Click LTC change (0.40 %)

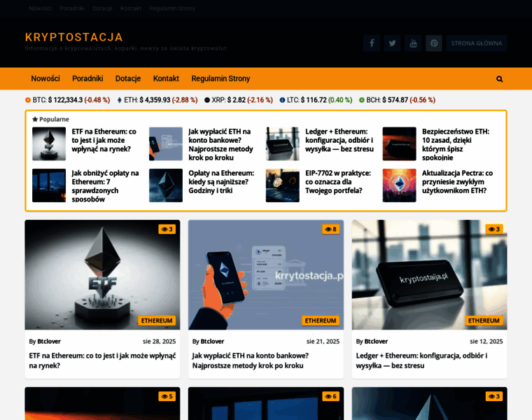tap(340, 100)
